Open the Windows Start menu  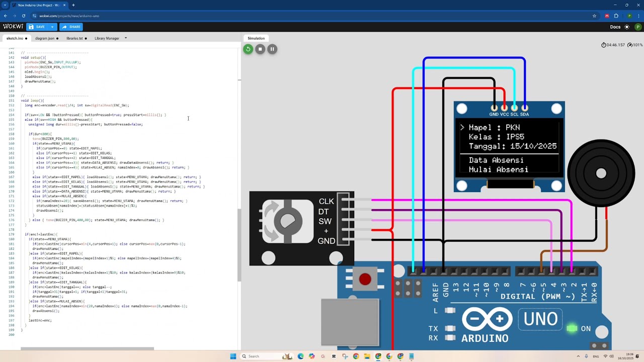tap(233, 356)
